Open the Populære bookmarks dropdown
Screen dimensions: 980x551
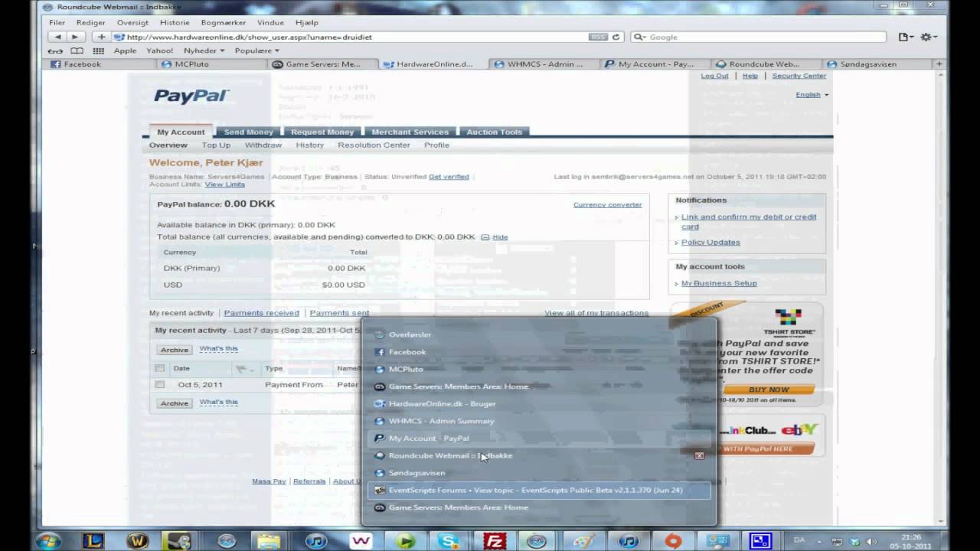click(x=256, y=51)
